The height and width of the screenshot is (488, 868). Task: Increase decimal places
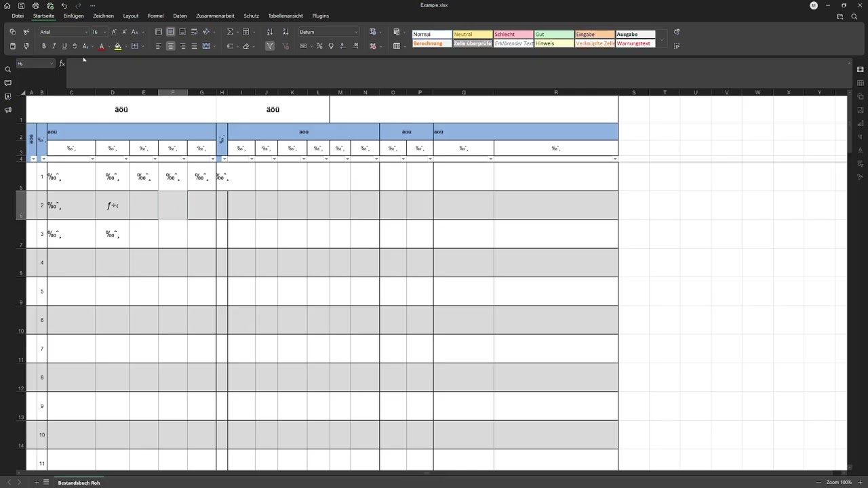[354, 46]
